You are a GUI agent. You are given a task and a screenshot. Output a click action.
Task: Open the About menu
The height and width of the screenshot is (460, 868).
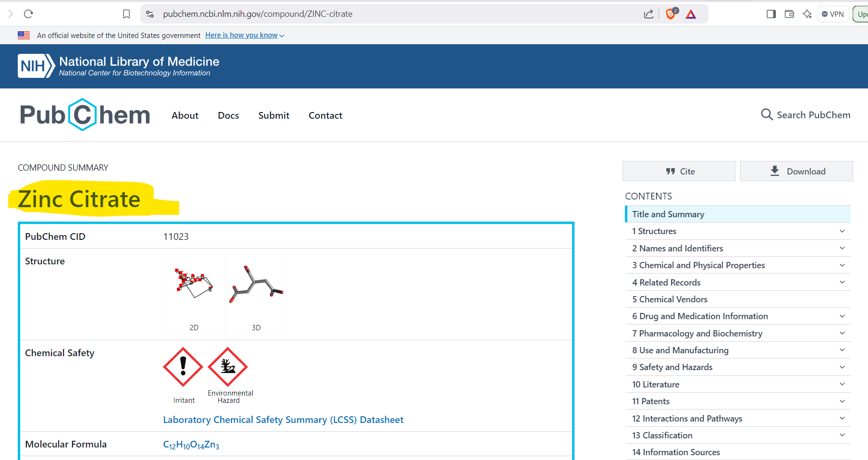click(185, 115)
